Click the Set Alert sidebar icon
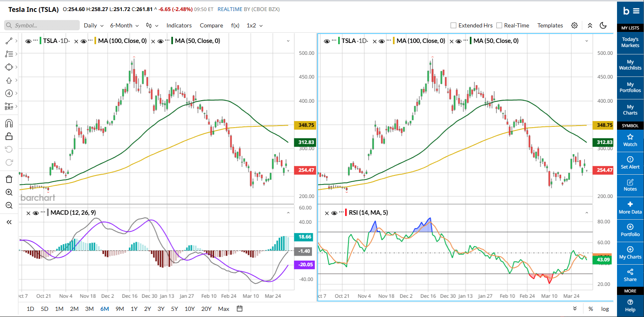 point(630,162)
